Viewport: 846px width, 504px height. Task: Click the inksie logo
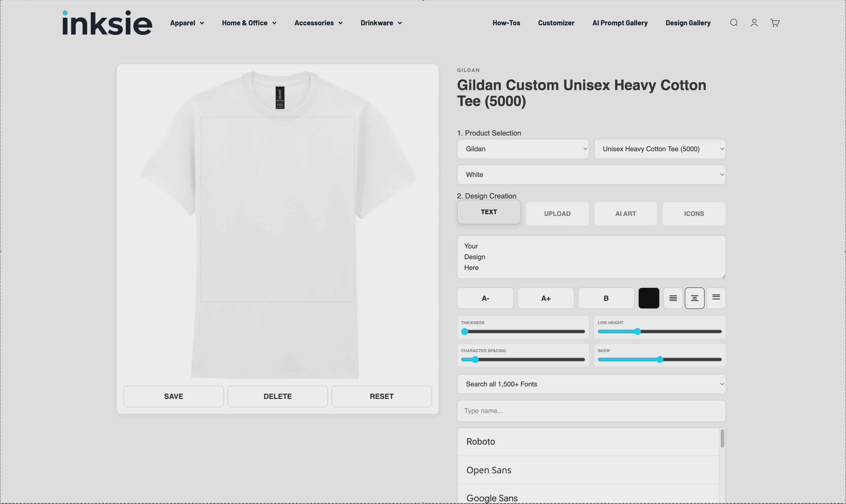tap(107, 23)
